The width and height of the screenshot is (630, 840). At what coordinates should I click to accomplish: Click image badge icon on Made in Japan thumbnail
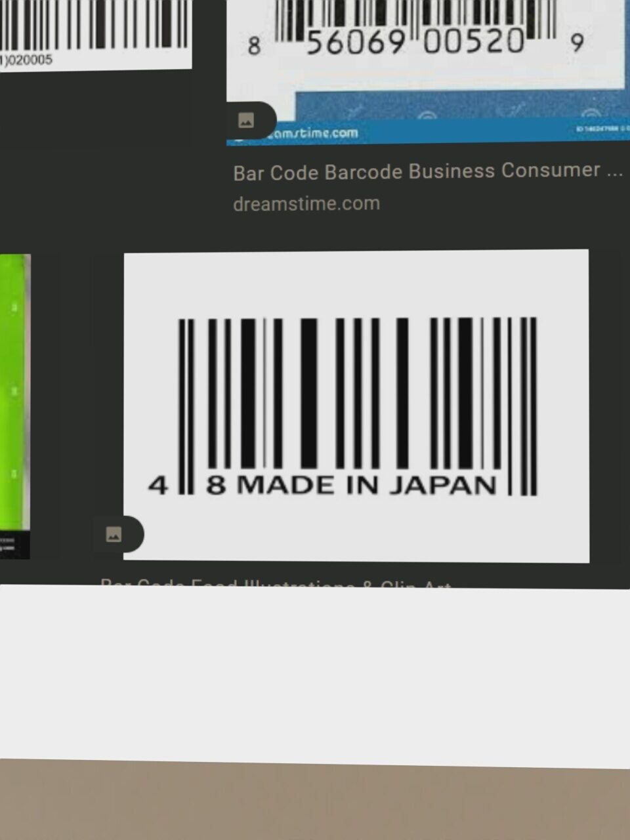[x=114, y=534]
